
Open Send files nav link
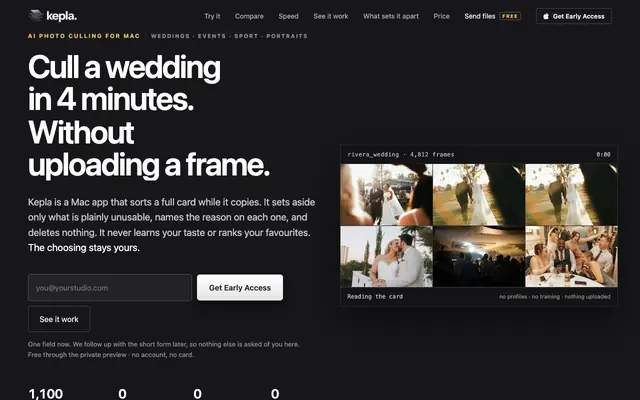click(x=480, y=16)
